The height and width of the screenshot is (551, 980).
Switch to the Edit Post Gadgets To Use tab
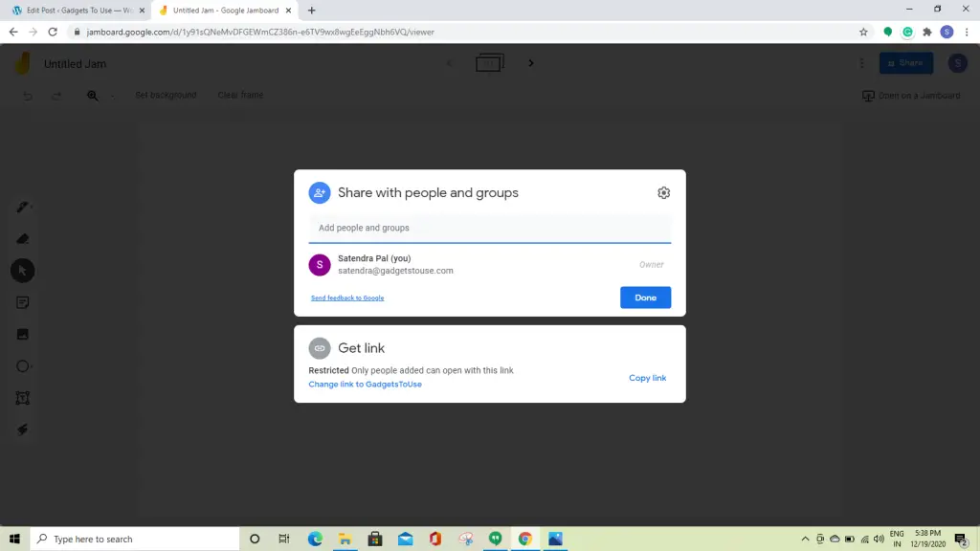point(78,11)
